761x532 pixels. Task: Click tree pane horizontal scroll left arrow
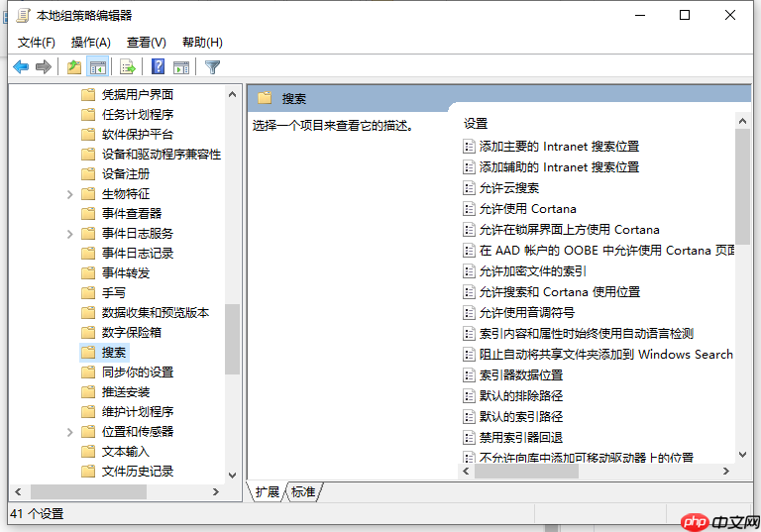coord(18,492)
